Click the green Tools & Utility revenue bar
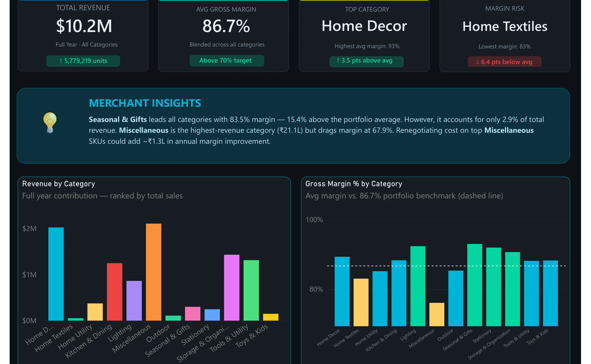Image resolution: width=591 pixels, height=364 pixels. [x=251, y=290]
